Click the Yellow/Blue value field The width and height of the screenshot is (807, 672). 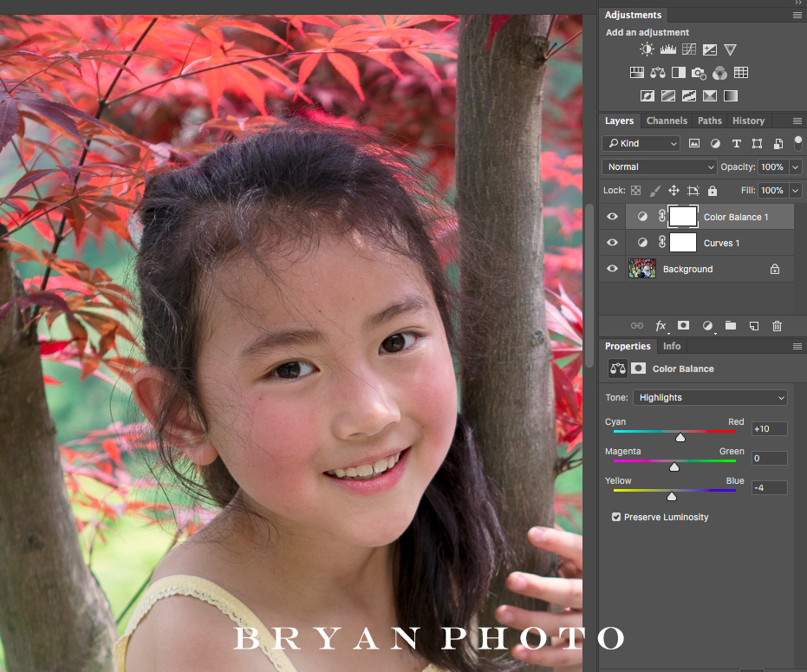coord(770,487)
